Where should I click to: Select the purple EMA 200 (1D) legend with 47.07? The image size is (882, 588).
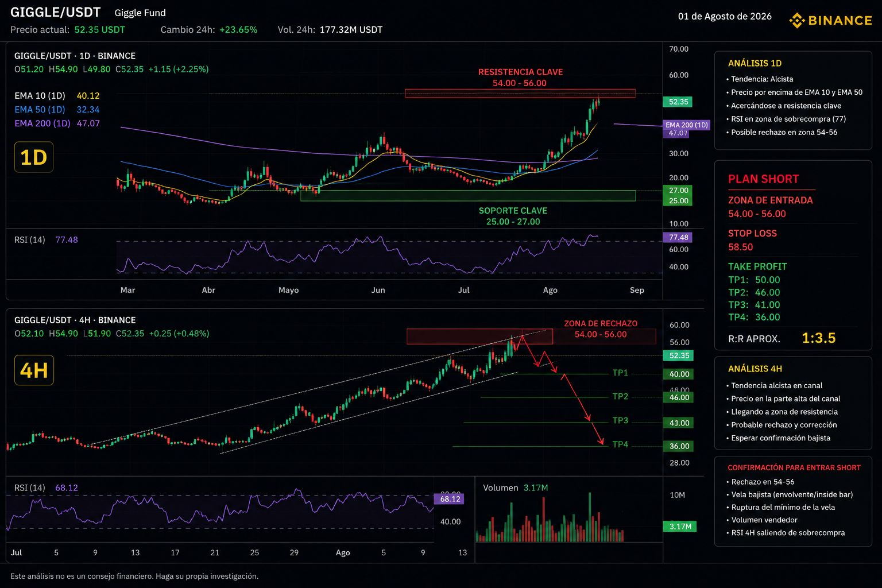point(57,123)
